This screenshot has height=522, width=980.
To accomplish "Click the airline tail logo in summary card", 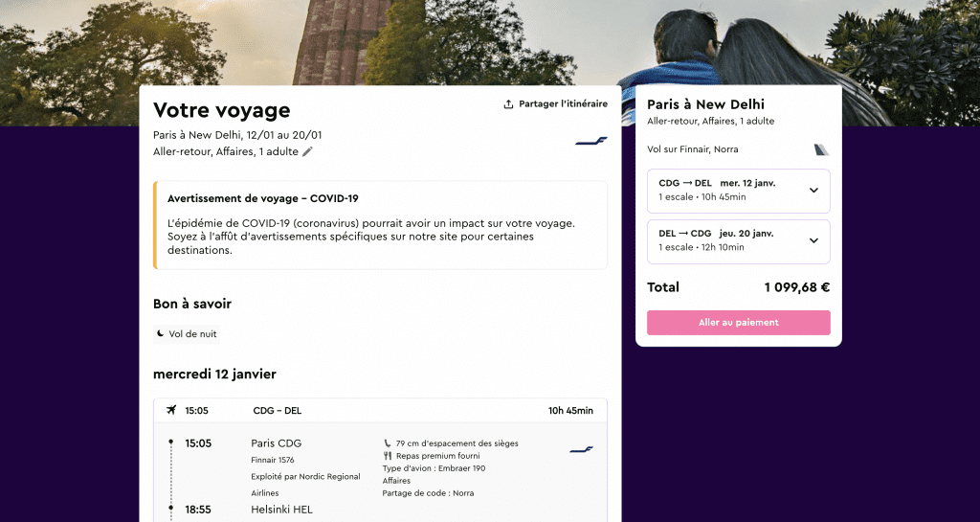I will click(821, 149).
